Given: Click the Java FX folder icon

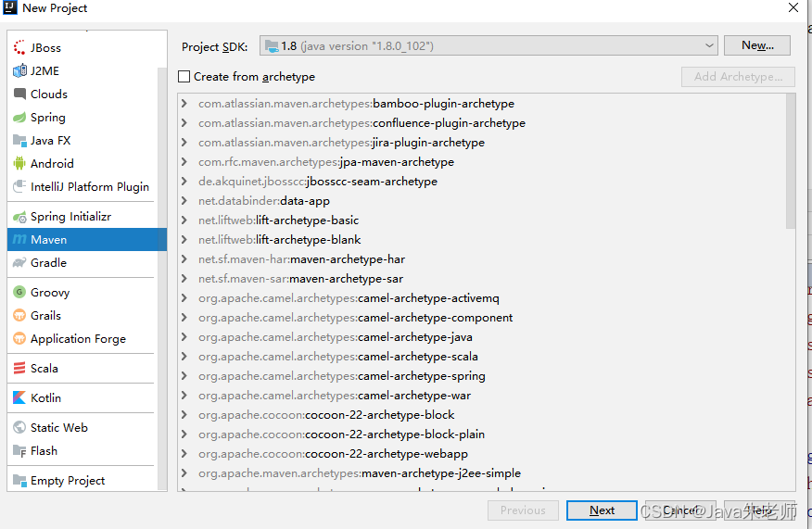Looking at the screenshot, I should (19, 140).
